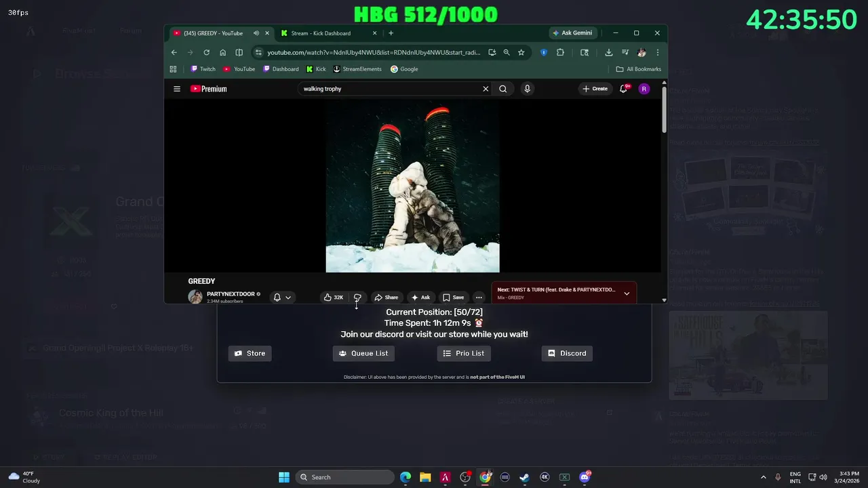Open Prio List in FiveM panel
868x488 pixels.
click(464, 353)
